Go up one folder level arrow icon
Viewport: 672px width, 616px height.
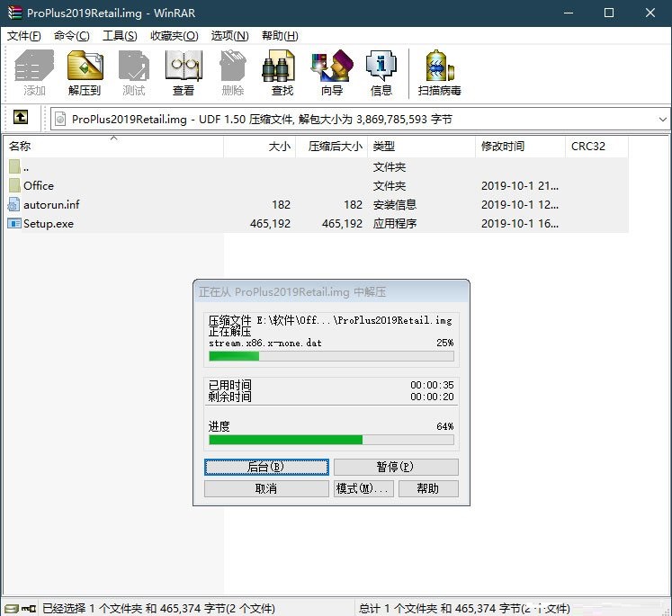(21, 117)
